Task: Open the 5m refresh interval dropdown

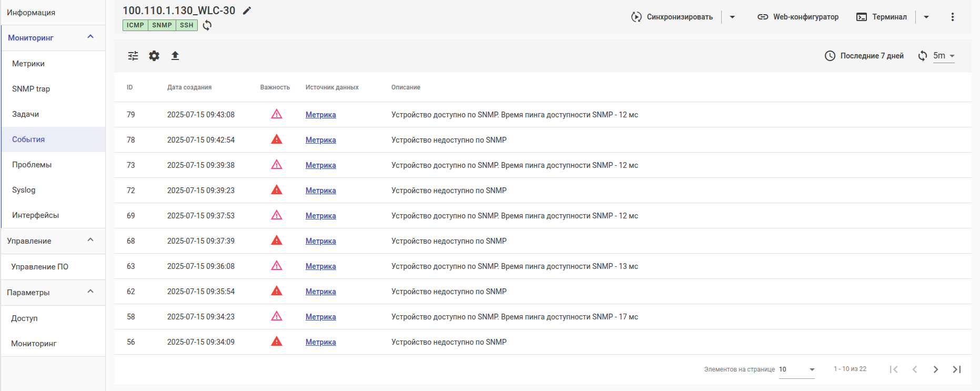Action: pyautogui.click(x=944, y=56)
